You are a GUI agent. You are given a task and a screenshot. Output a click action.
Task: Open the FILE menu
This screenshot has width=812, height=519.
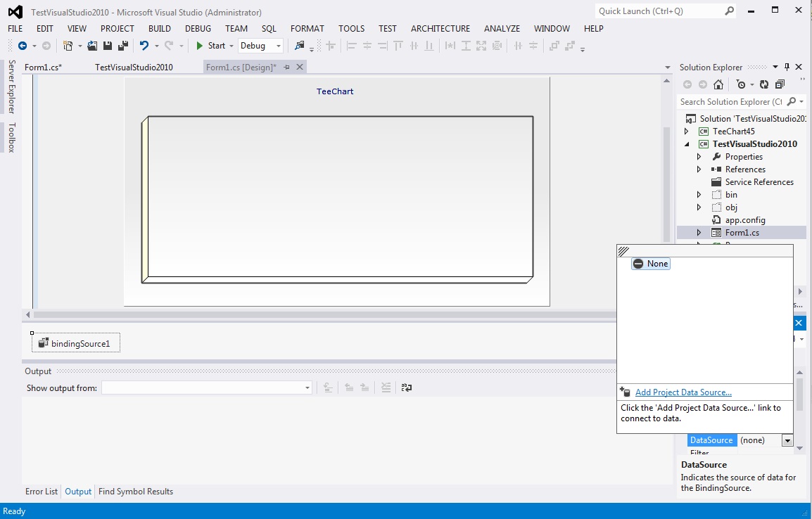[x=15, y=28]
